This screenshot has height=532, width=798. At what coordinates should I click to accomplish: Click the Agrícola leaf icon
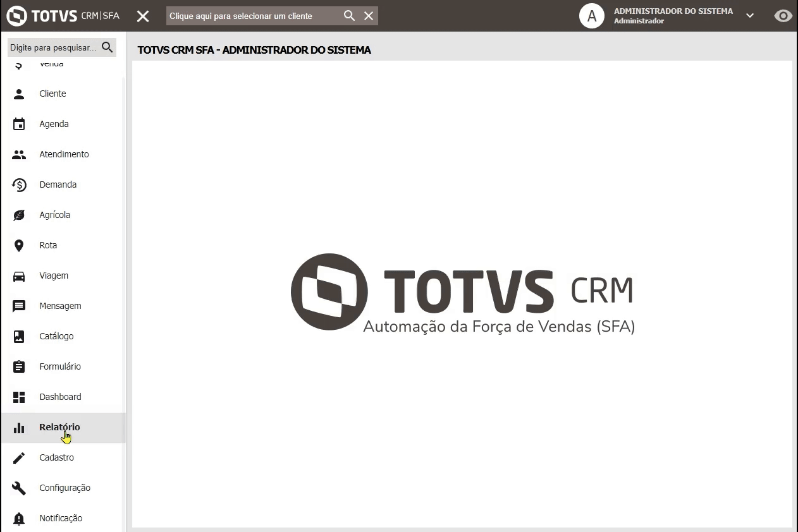click(19, 215)
